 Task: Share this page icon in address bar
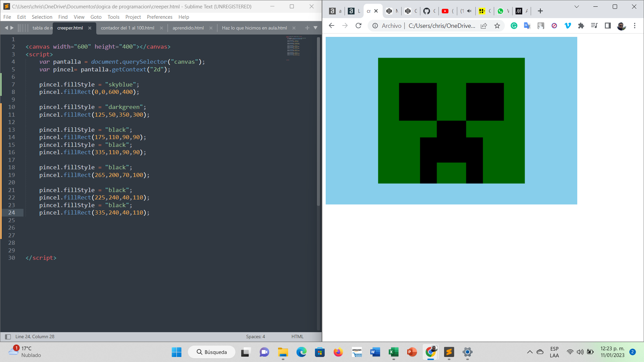(484, 26)
